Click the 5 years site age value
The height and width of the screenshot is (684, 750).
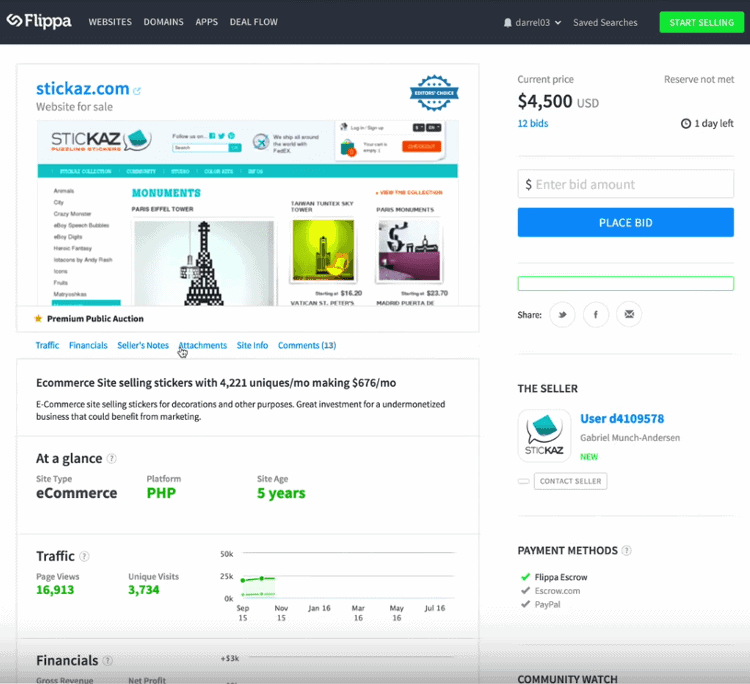point(281,493)
